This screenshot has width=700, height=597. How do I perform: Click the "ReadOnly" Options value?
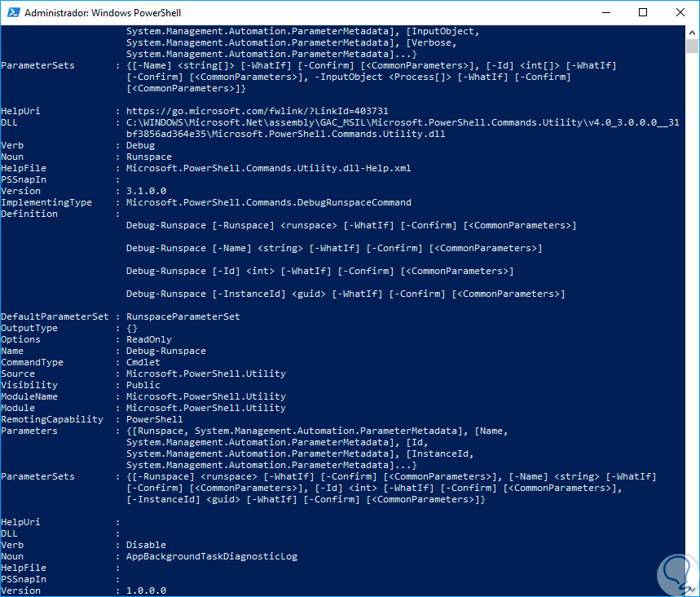(x=149, y=339)
